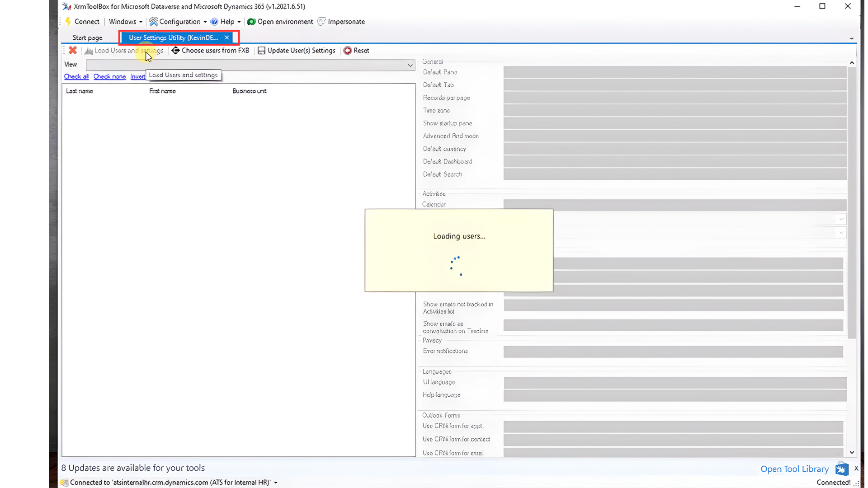The image size is (868, 488).
Task: Click settings panel scroll down arrow
Action: (852, 452)
